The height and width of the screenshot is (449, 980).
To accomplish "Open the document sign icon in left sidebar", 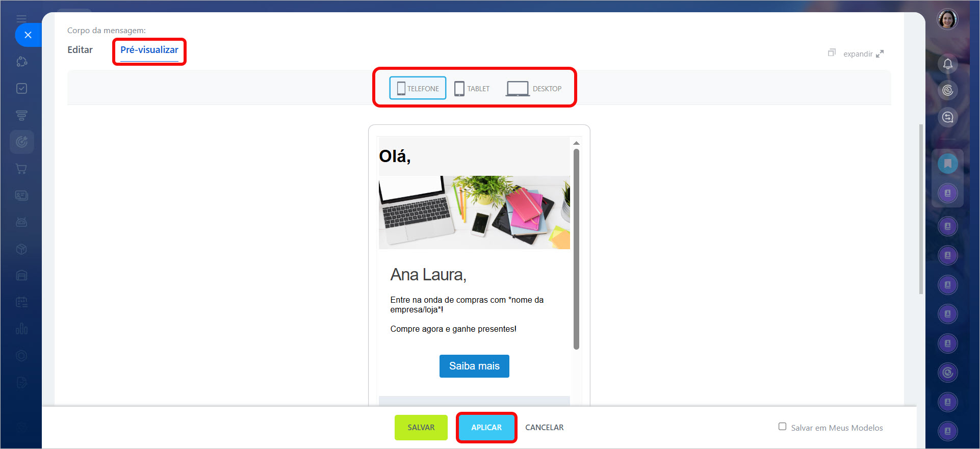I will [x=21, y=382].
